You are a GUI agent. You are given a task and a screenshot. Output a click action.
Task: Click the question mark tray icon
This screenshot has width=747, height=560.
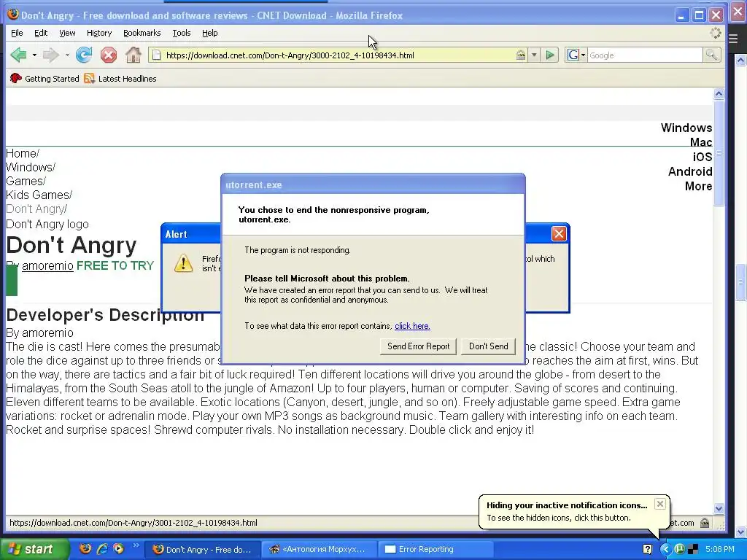coord(647,550)
